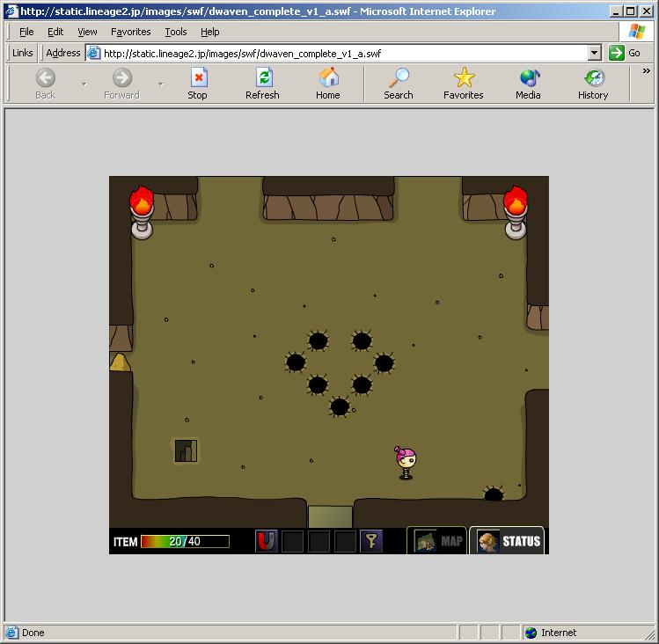Screen dimensions: 659x644
Task: Open the Tools menu
Action: click(x=176, y=32)
